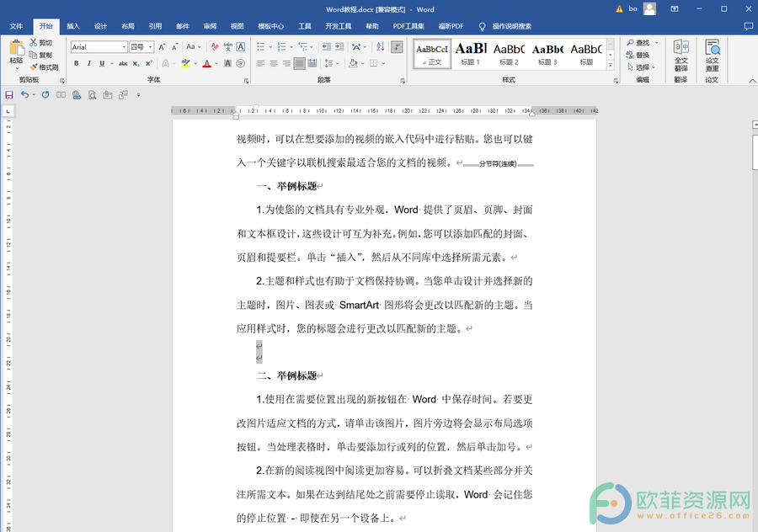
Task: Click the Find (查找) button
Action: click(639, 43)
